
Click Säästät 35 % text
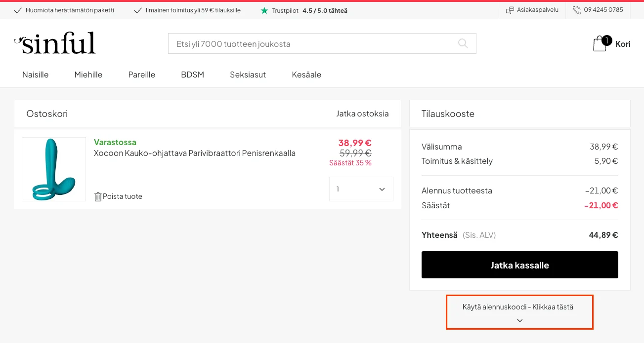tap(350, 163)
